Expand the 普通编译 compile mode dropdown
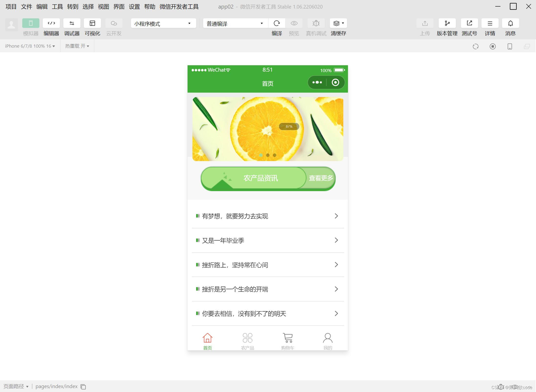This screenshot has height=392, width=536. pyautogui.click(x=234, y=23)
